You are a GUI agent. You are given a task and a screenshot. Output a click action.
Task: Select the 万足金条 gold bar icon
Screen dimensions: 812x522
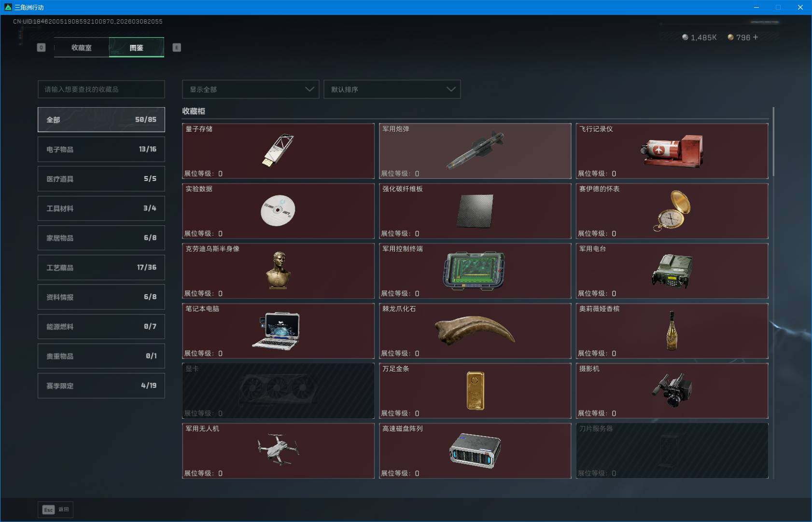[x=475, y=390]
